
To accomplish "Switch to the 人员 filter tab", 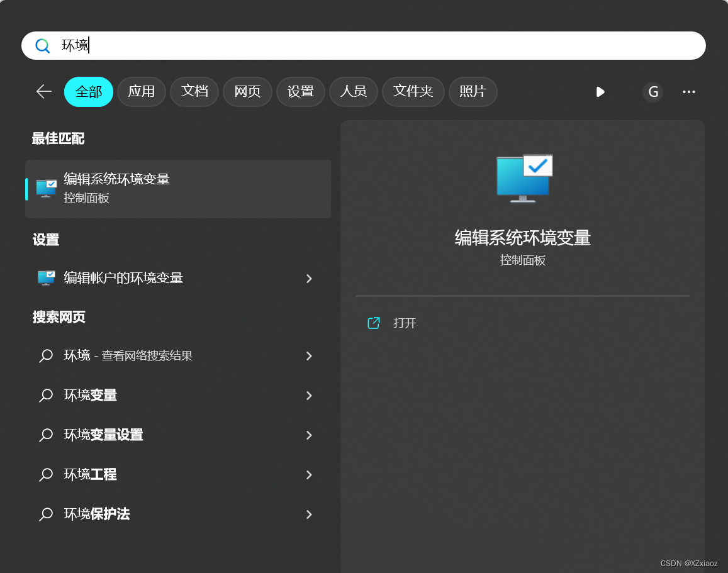I will 354,91.
